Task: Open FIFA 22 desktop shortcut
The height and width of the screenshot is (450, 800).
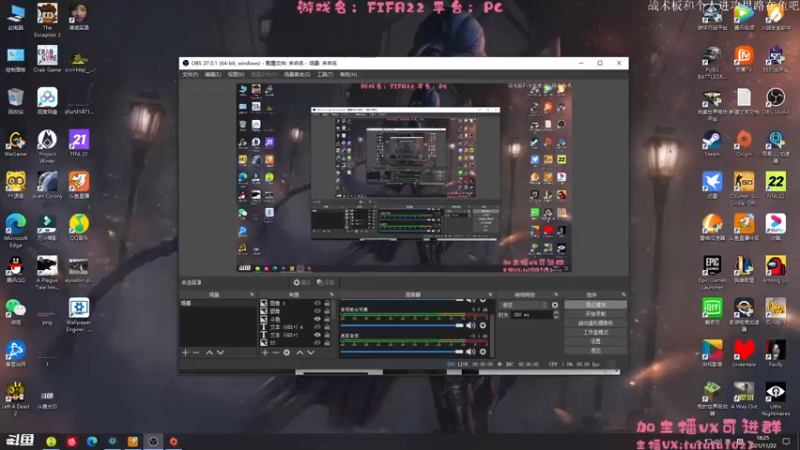Action: [x=776, y=186]
